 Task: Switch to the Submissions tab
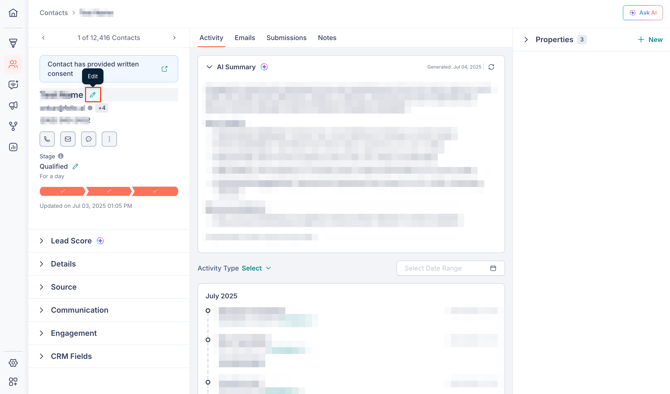coord(286,38)
